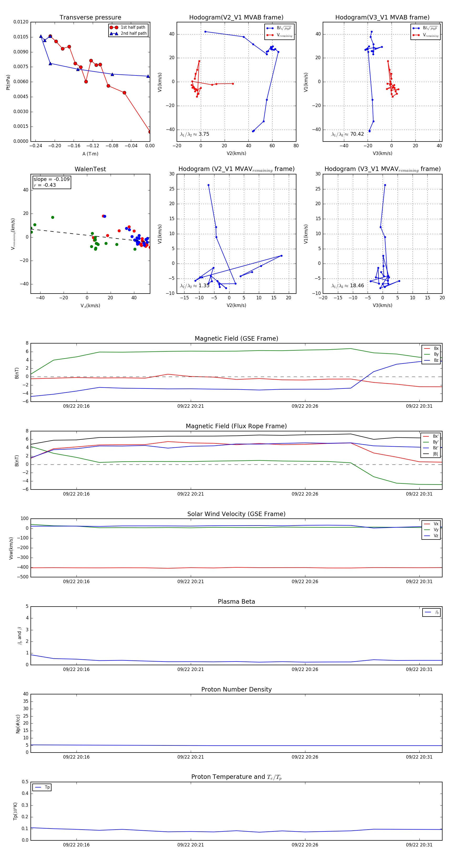Click the By legend entry in GSE panel

(431, 354)
